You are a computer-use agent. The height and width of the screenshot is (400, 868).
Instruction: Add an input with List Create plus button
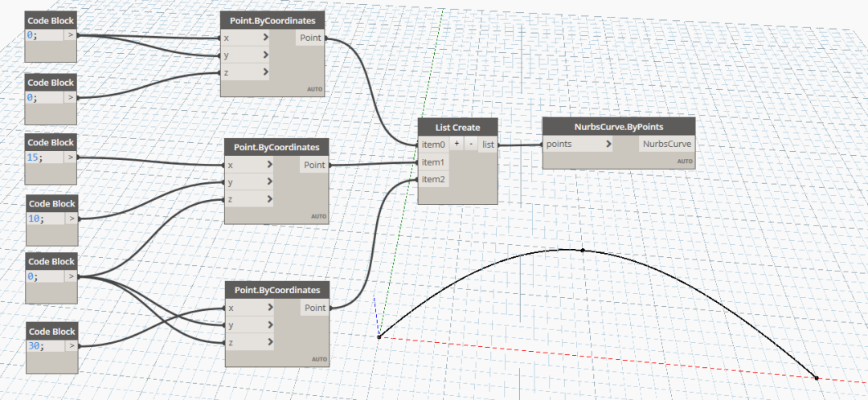click(x=457, y=143)
